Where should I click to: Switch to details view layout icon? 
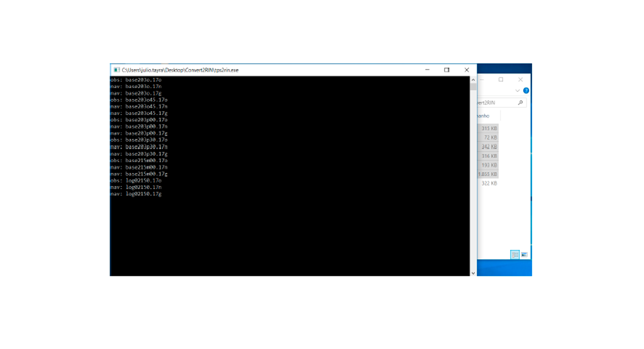[515, 255]
